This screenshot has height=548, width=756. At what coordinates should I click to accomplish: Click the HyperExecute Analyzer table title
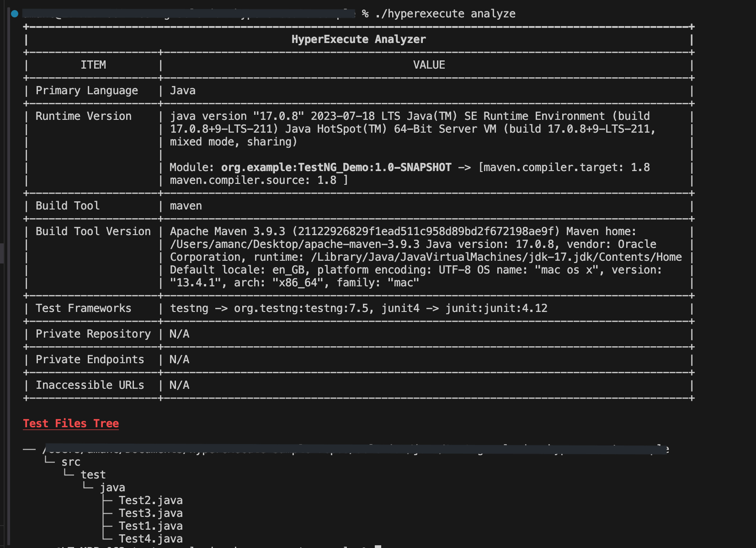(x=358, y=39)
